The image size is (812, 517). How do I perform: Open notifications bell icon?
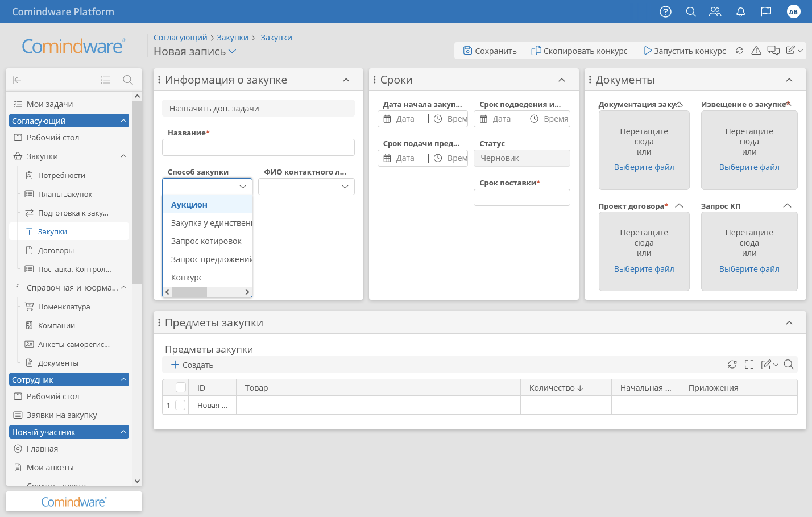point(740,11)
